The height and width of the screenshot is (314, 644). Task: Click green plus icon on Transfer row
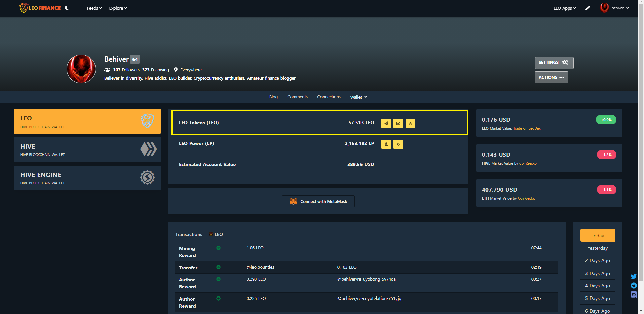pos(218,267)
